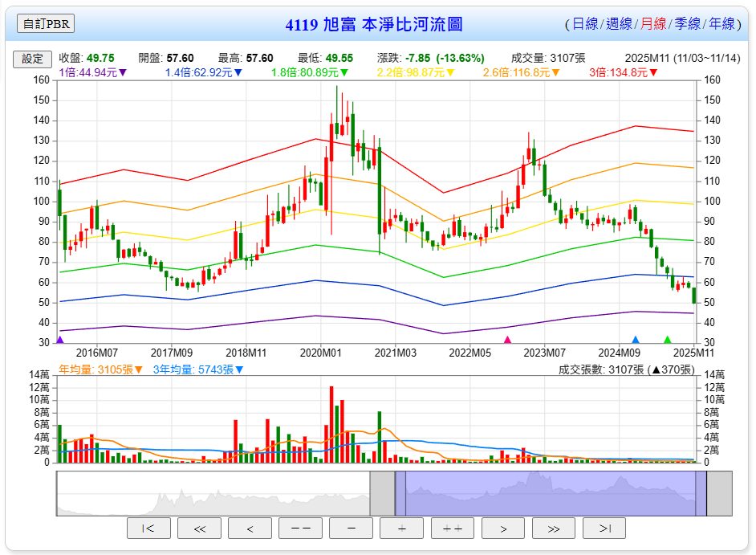Expand the 3年均量 blue triangle dropdown

click(239, 369)
